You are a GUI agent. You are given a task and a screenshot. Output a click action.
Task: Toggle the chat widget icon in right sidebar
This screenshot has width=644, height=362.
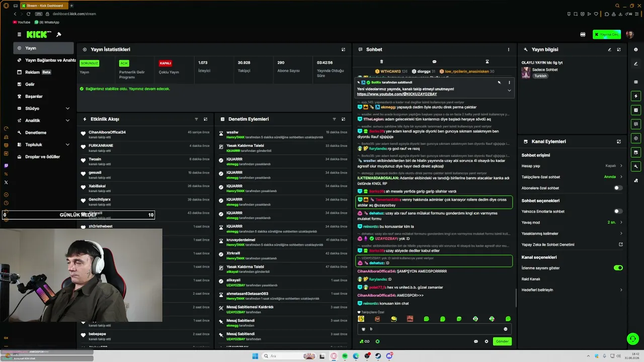click(x=636, y=124)
